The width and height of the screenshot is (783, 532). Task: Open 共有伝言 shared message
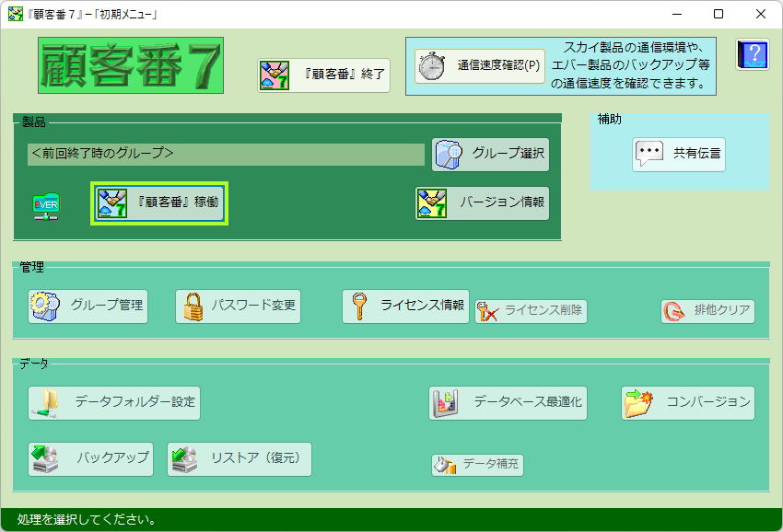click(x=679, y=155)
